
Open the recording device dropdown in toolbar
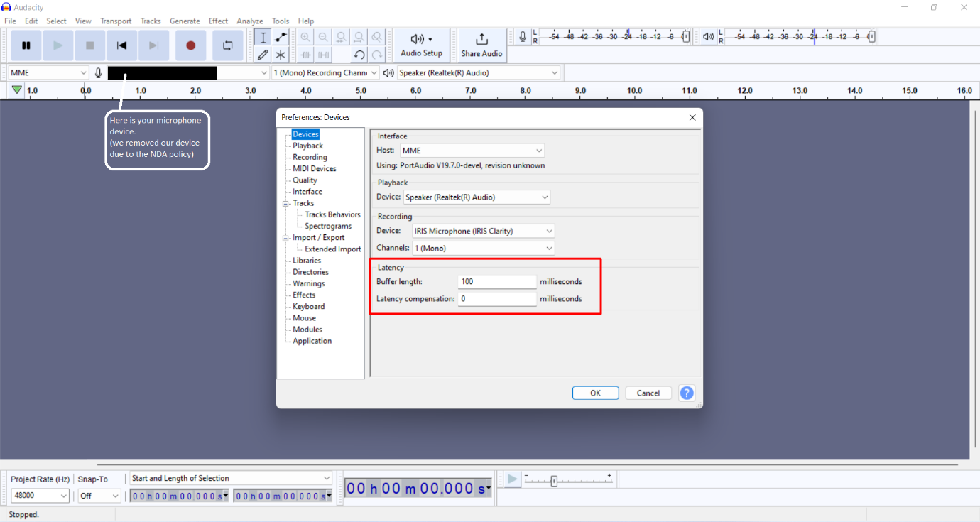(x=188, y=72)
